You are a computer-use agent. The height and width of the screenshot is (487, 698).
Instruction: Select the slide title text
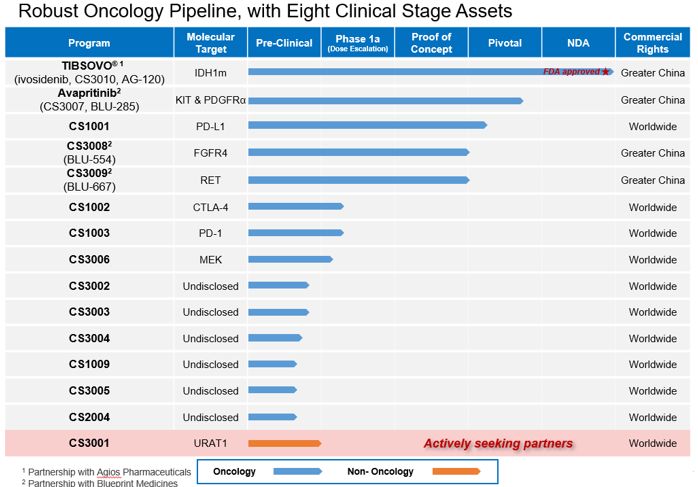click(x=265, y=11)
